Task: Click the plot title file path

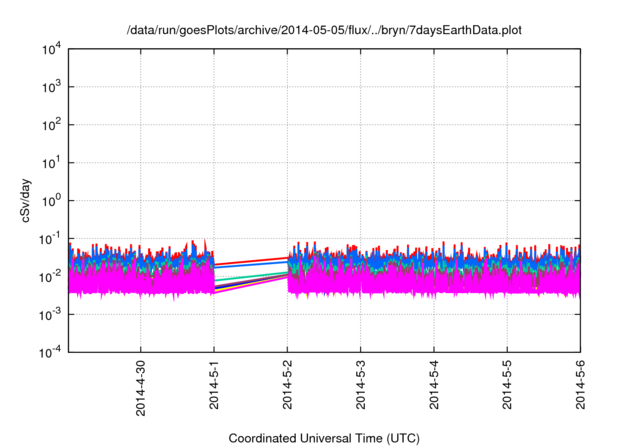Action: [324, 30]
